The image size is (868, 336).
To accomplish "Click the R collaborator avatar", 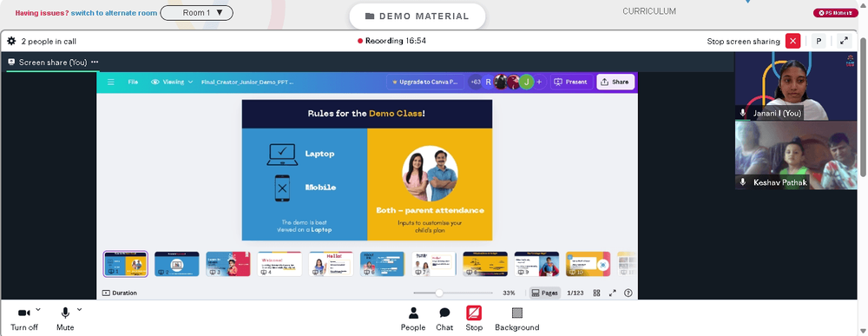I will pyautogui.click(x=488, y=82).
